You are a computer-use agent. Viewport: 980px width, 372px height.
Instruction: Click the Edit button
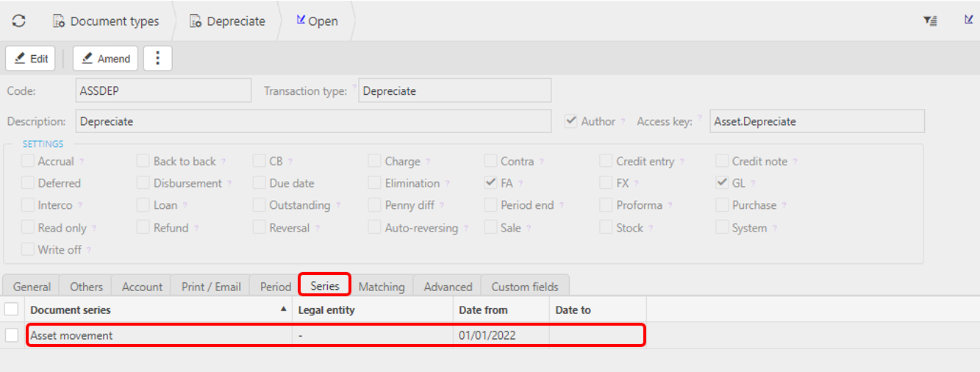click(32, 59)
